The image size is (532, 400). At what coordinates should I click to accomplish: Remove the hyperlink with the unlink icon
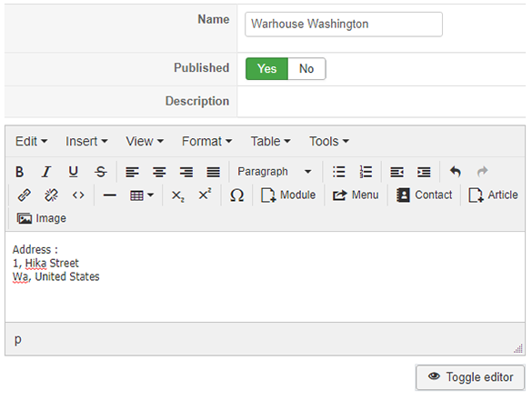[51, 195]
